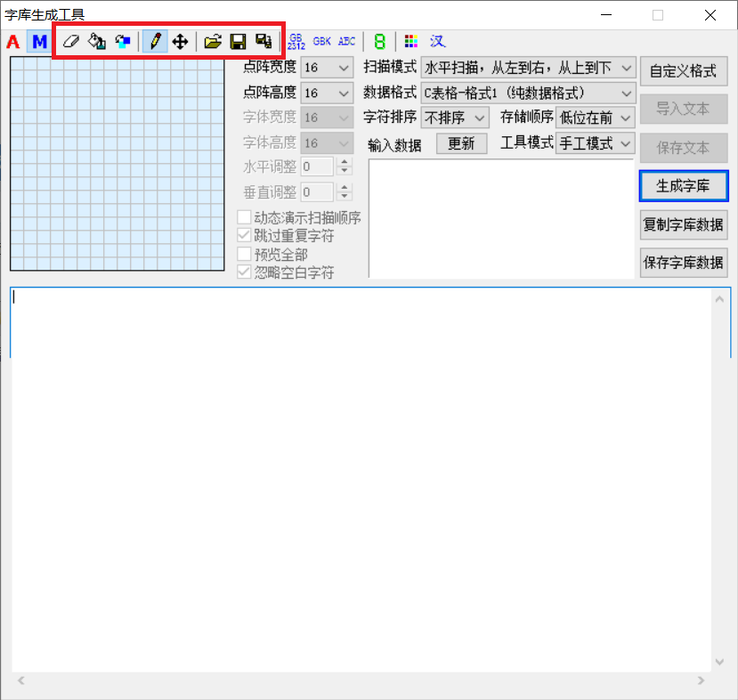Image resolution: width=738 pixels, height=700 pixels.
Task: Click the horizontal scroll right arrow
Action: [x=701, y=680]
